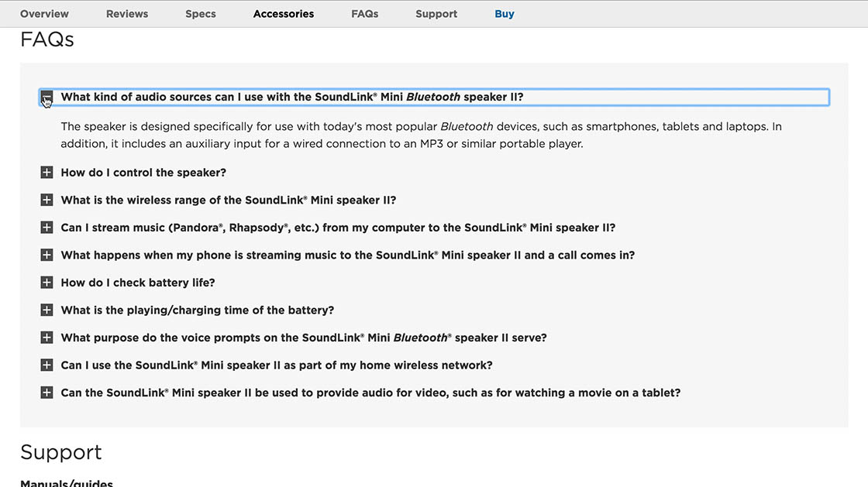Collapse the audio sources FAQ minus icon
Viewport: 868px width, 487px height.
[x=46, y=98]
